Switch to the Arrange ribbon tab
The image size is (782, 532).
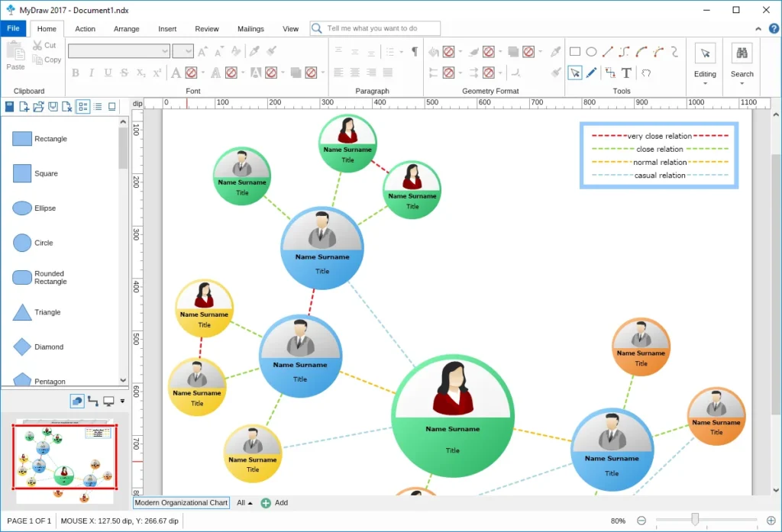[126, 28]
